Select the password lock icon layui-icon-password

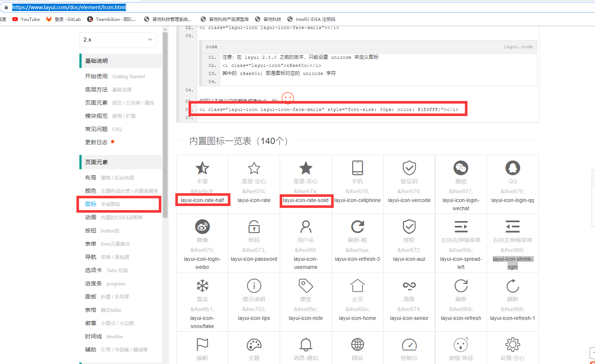tap(254, 227)
